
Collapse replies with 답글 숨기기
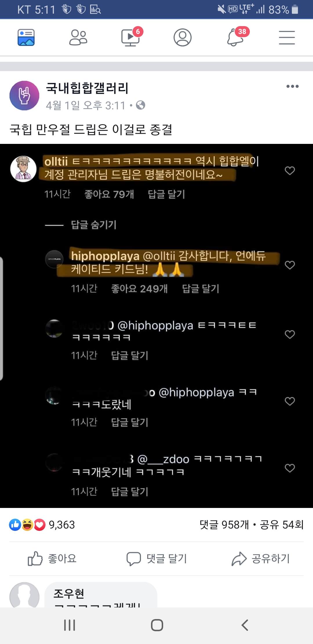point(94,225)
